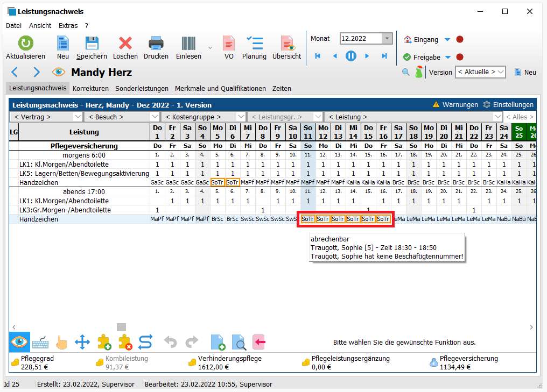Screen dimensions: 547x392
Task: Switch to the Zeiten tab
Action: coord(282,89)
